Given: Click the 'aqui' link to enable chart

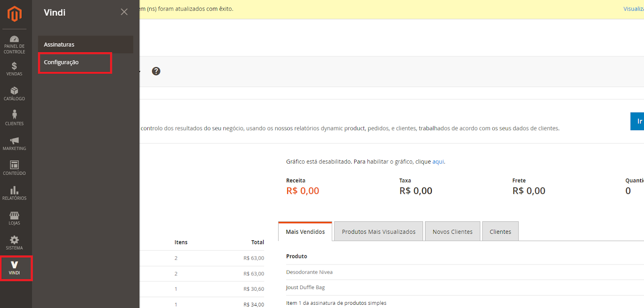Looking at the screenshot, I should tap(438, 162).
